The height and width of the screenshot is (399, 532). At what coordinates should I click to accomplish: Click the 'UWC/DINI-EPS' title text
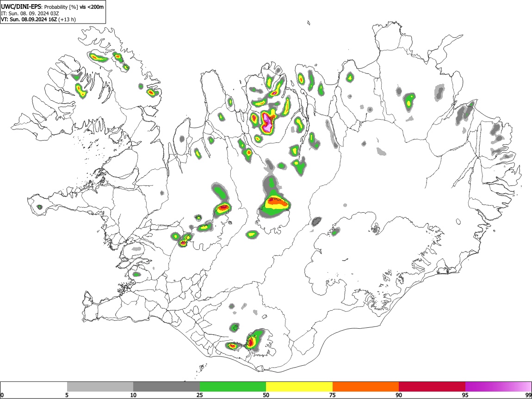[x=21, y=7]
